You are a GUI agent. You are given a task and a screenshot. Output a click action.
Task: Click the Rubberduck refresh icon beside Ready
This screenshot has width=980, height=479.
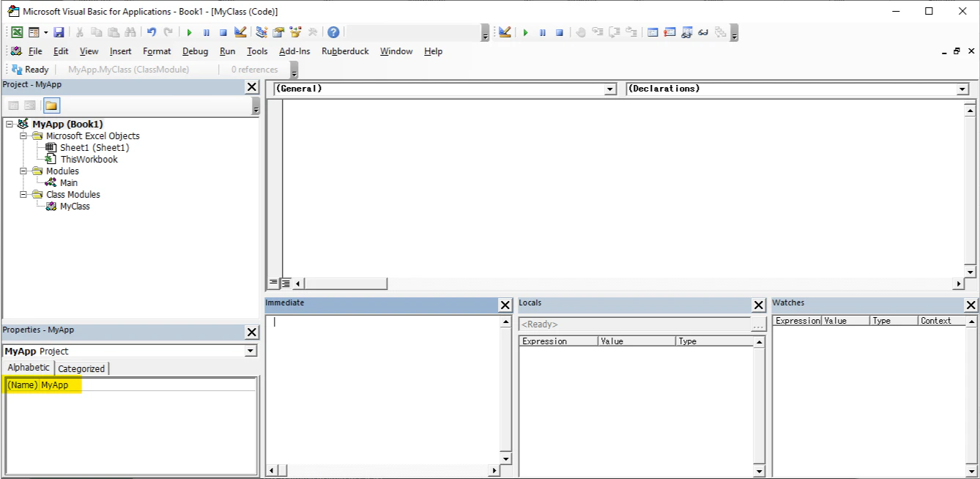pyautogui.click(x=18, y=70)
